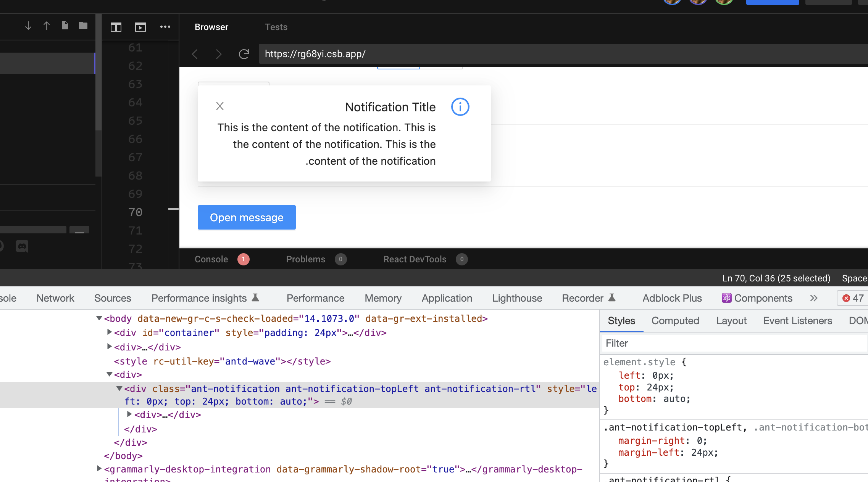Click the Open message button

pyautogui.click(x=247, y=217)
